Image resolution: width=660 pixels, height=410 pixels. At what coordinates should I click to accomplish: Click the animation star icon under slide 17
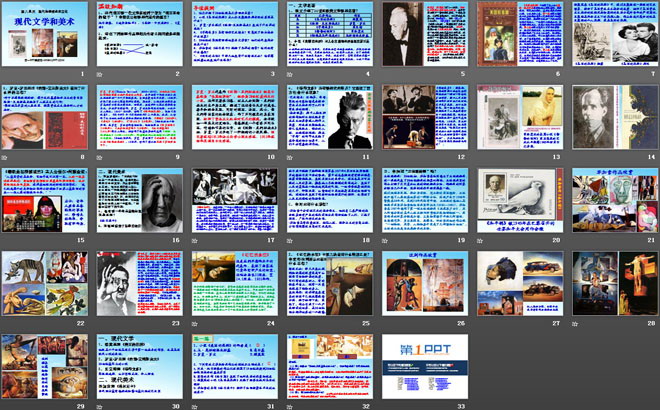point(195,241)
